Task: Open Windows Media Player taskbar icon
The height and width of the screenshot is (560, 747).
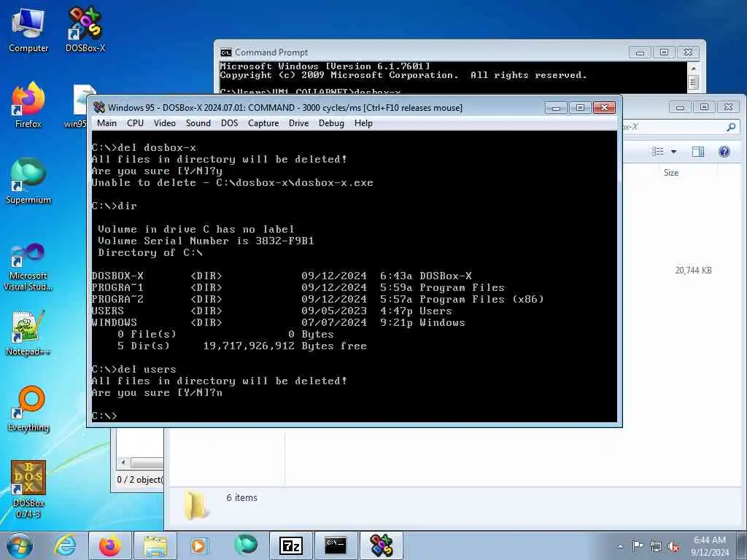Action: pos(198,545)
